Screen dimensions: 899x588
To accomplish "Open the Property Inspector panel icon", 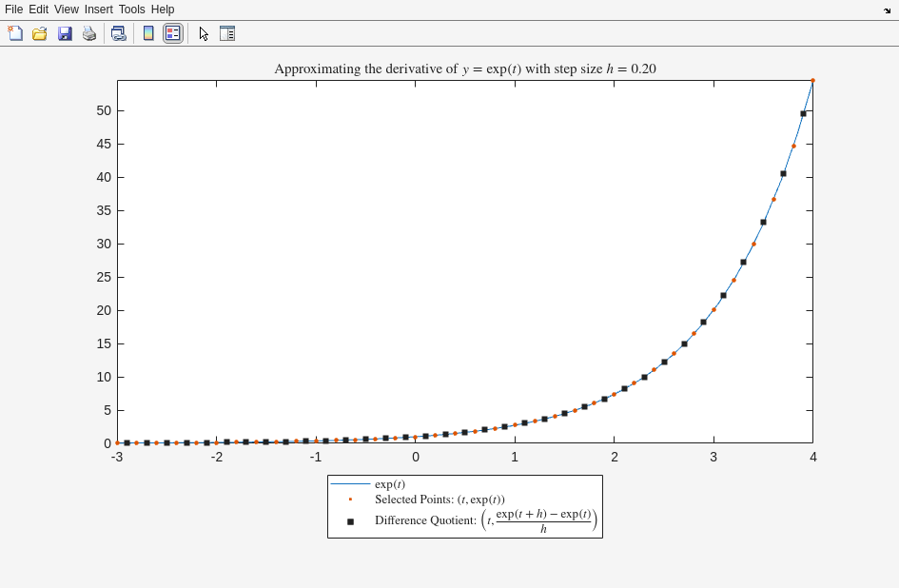I will [227, 33].
